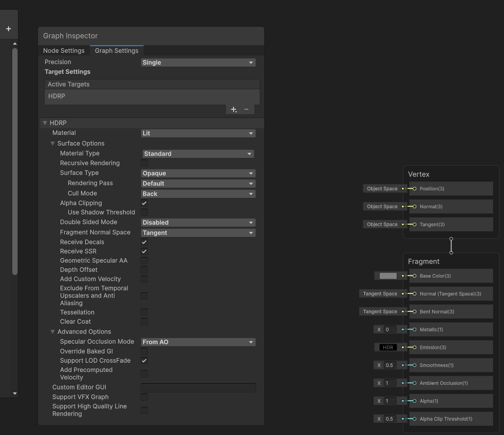Click the Alpha Clip Threshold port circle
Viewport: 504px width, 435px height.
click(x=414, y=419)
